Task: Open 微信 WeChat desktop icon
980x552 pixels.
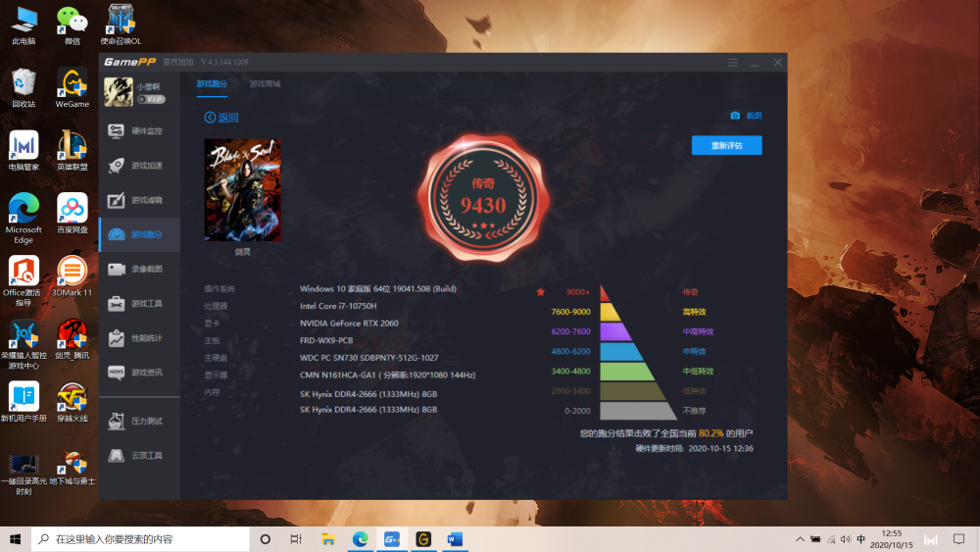Action: pos(72,25)
